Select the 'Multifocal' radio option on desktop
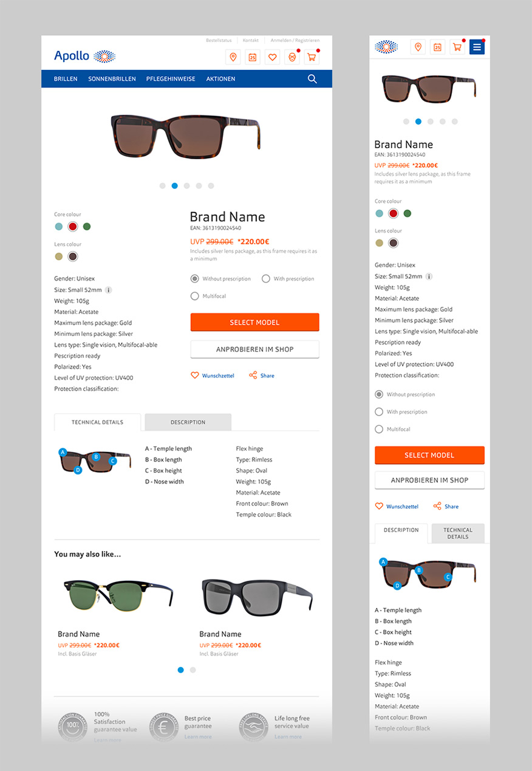The image size is (532, 771). 195,296
